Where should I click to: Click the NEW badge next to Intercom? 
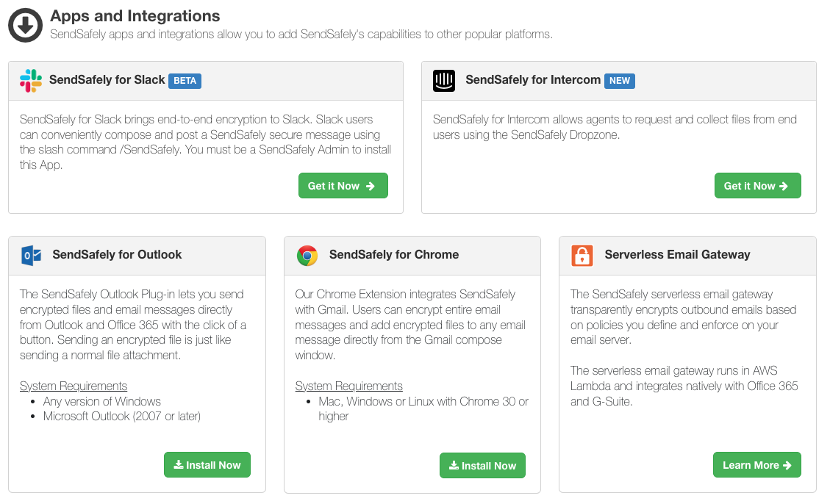point(619,81)
